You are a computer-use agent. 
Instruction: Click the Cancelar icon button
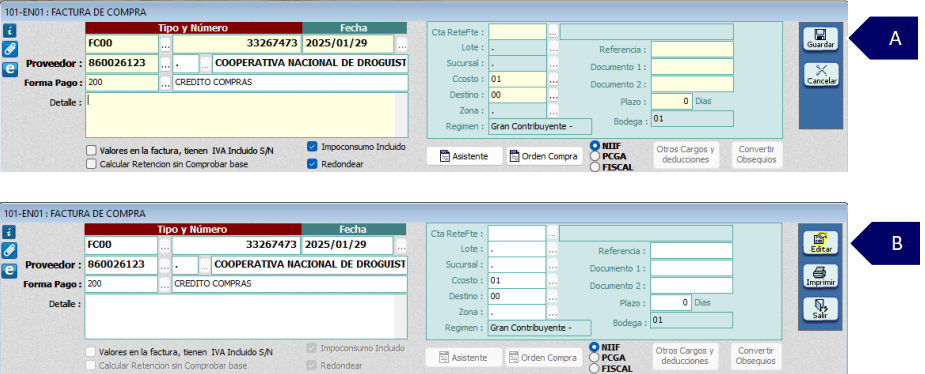point(821,74)
